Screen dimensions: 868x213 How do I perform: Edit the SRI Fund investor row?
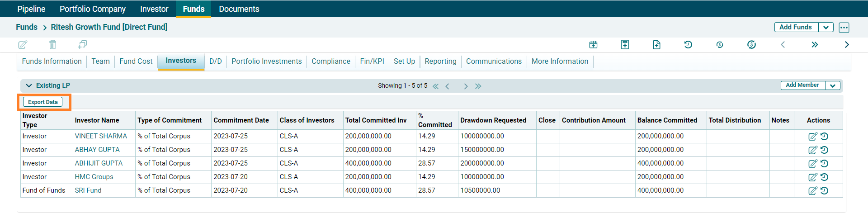click(x=812, y=190)
